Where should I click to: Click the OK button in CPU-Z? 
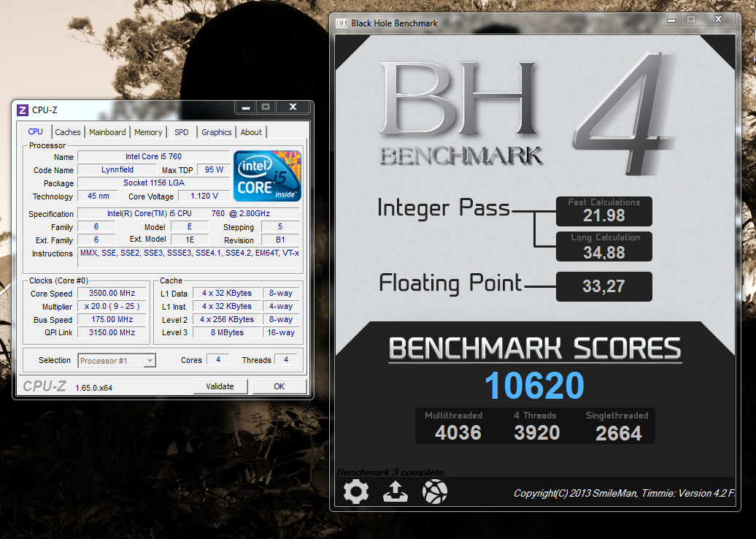(279, 386)
